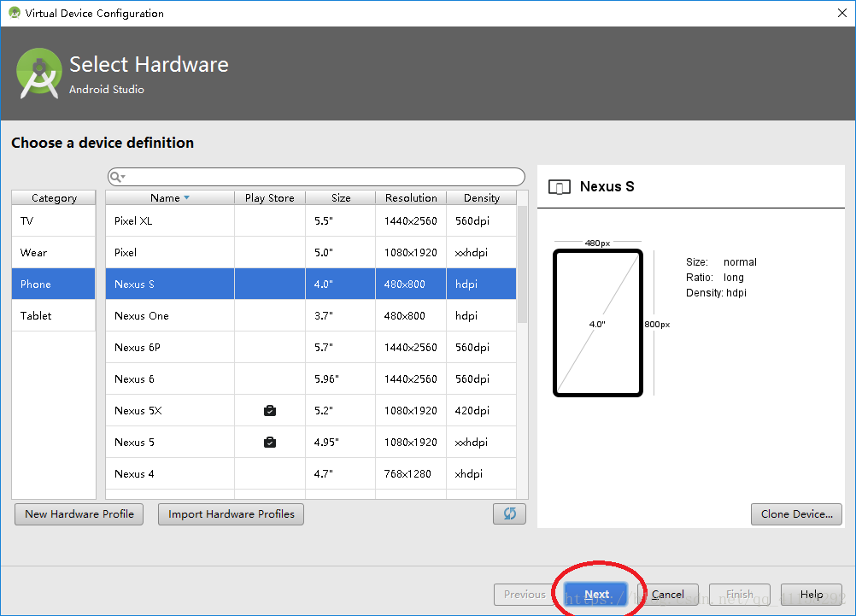Click the search magnifier dropdown icon
856x616 pixels.
pos(117,177)
